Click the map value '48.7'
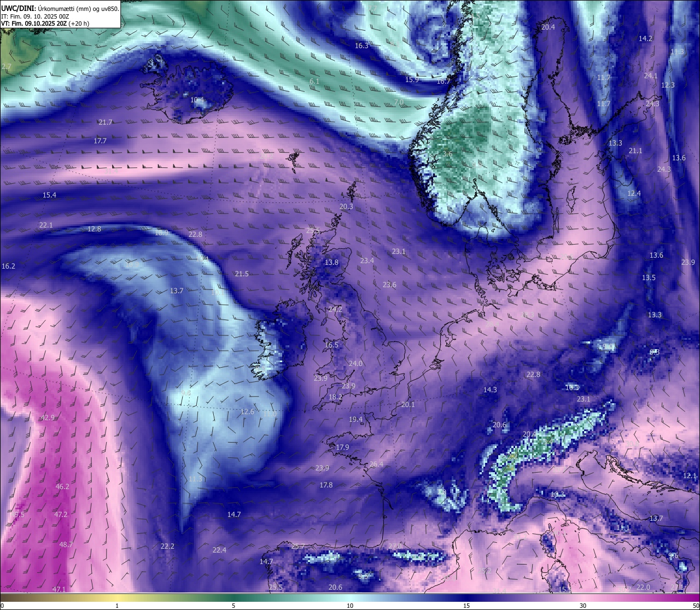700x610 pixels. 66,544
